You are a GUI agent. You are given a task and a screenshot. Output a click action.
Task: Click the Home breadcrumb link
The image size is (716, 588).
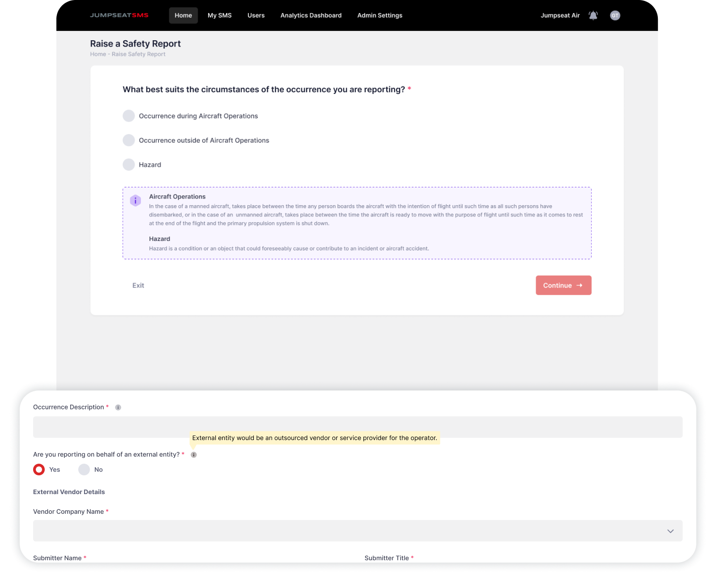coord(98,54)
